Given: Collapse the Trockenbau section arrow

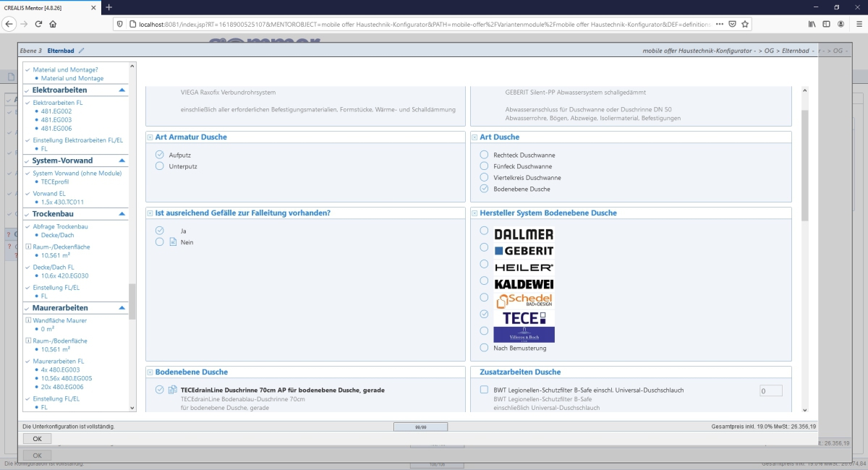Looking at the screenshot, I should 122,214.
